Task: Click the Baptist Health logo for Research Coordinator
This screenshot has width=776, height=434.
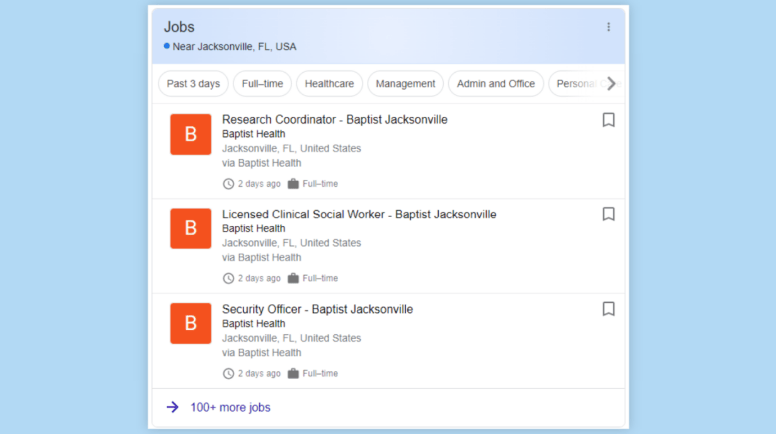Action: [191, 135]
